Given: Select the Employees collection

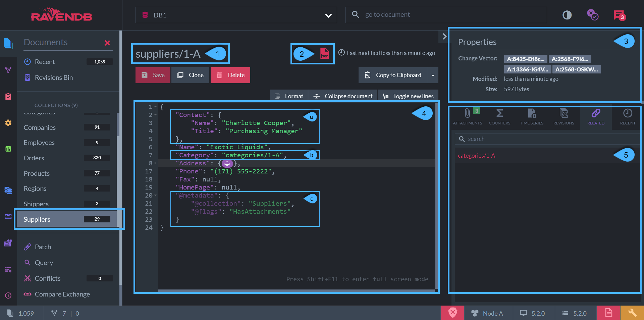Looking at the screenshot, I should coord(67,143).
